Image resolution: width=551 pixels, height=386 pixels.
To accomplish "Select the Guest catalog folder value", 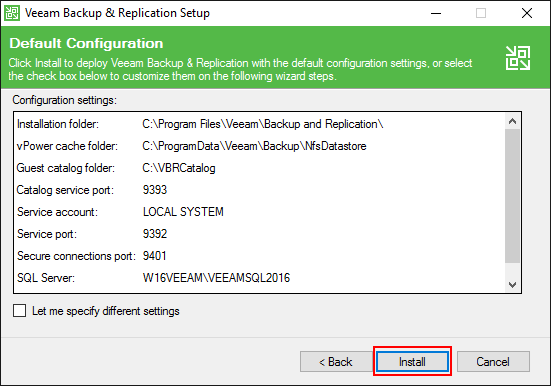I will pos(179,168).
